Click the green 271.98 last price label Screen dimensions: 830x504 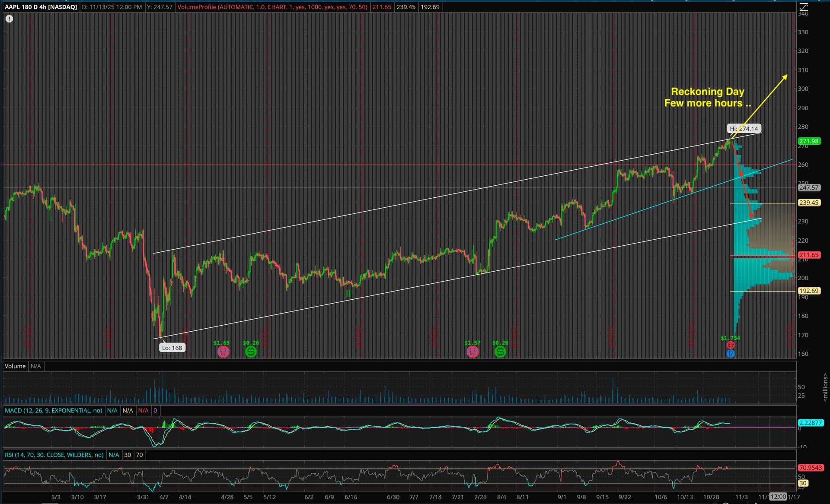[809, 141]
